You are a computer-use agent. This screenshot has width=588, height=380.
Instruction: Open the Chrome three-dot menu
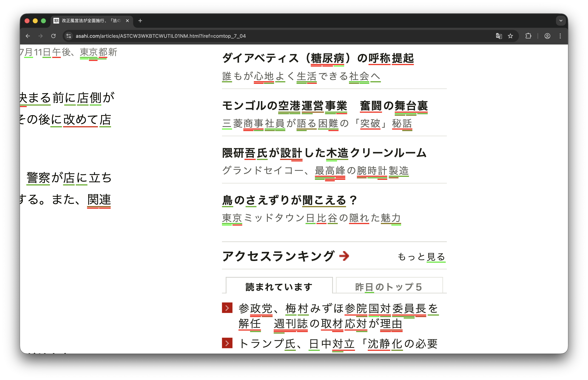tap(560, 36)
